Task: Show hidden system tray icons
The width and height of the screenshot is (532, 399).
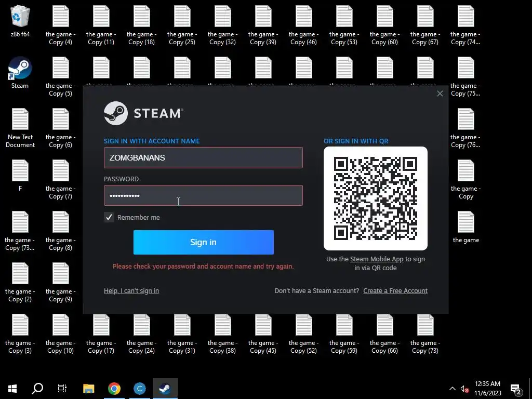Action: (x=453, y=389)
